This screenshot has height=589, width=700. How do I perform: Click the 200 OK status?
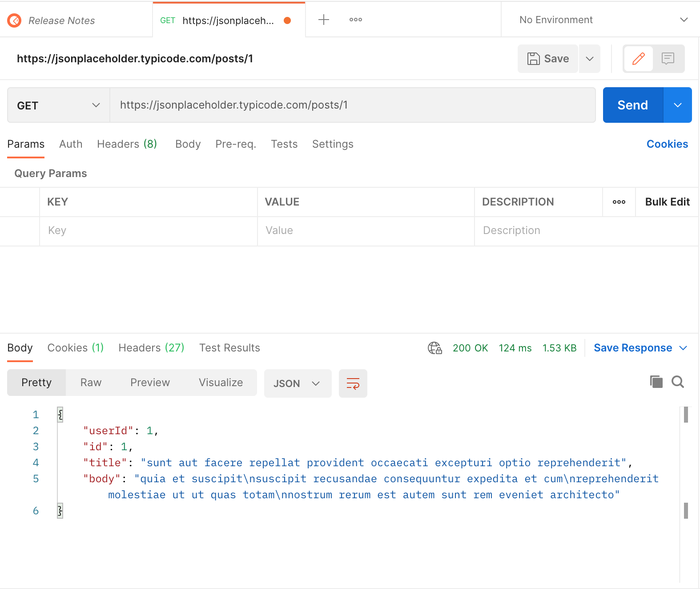470,348
